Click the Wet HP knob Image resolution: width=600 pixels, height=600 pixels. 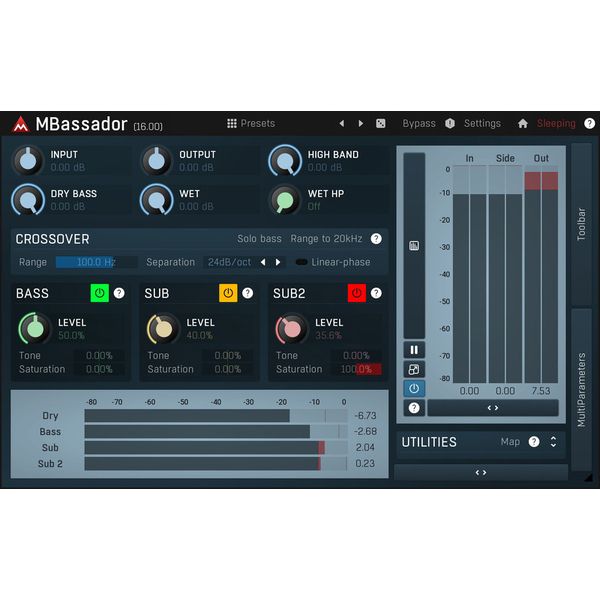click(x=285, y=200)
